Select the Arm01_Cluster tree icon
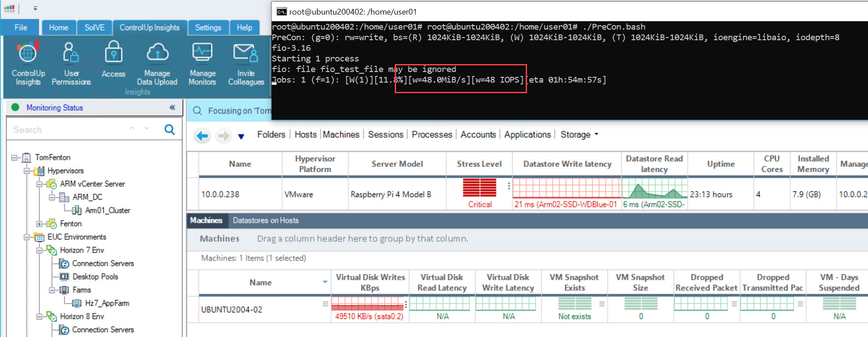This screenshot has height=337, width=868. [x=77, y=210]
